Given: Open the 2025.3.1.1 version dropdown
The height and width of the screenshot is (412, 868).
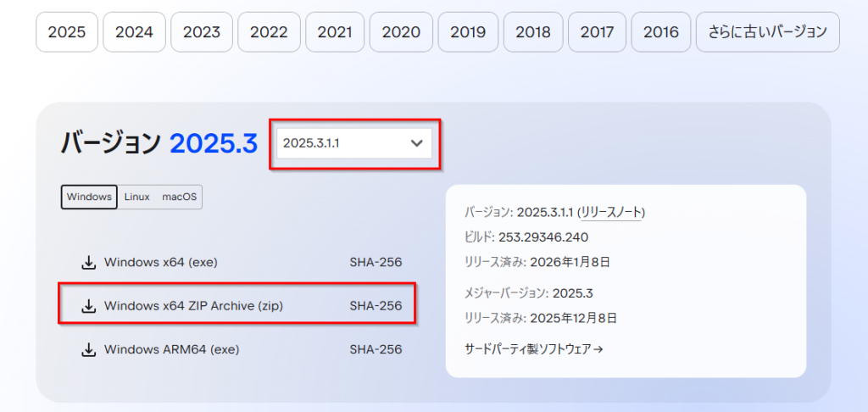Looking at the screenshot, I should pyautogui.click(x=353, y=143).
